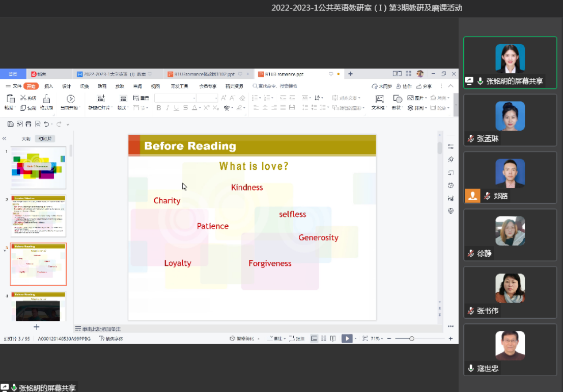Click the zoom slider in the status bar
The width and height of the screenshot is (563, 392).
(x=411, y=339)
